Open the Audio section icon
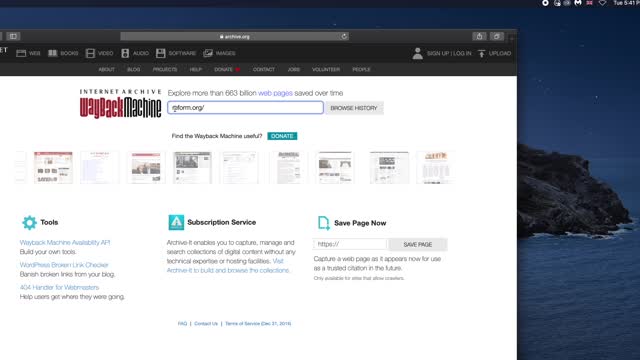Image resolution: width=640 pixels, height=360 pixels. [125, 53]
